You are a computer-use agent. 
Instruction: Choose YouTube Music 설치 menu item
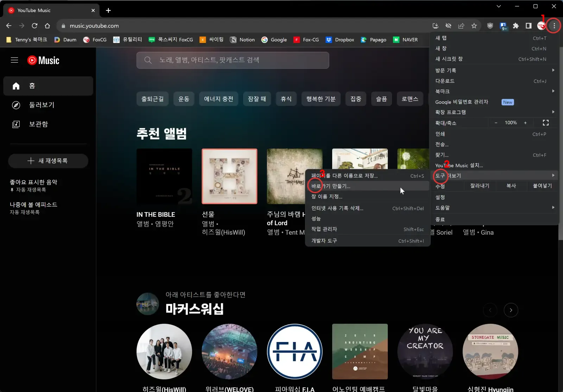tap(494, 165)
